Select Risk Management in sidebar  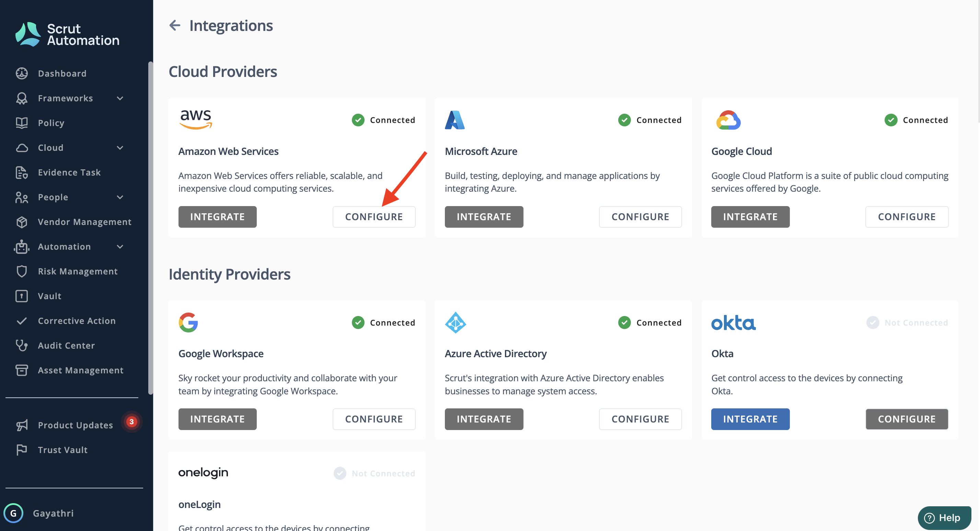click(x=78, y=271)
